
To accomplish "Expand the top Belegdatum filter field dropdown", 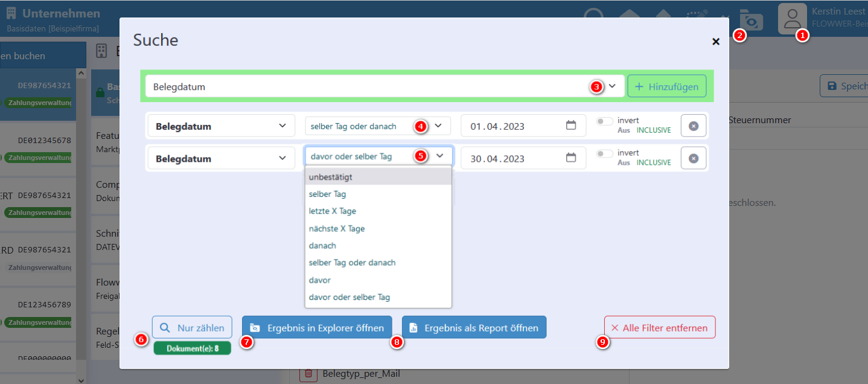I will click(612, 86).
